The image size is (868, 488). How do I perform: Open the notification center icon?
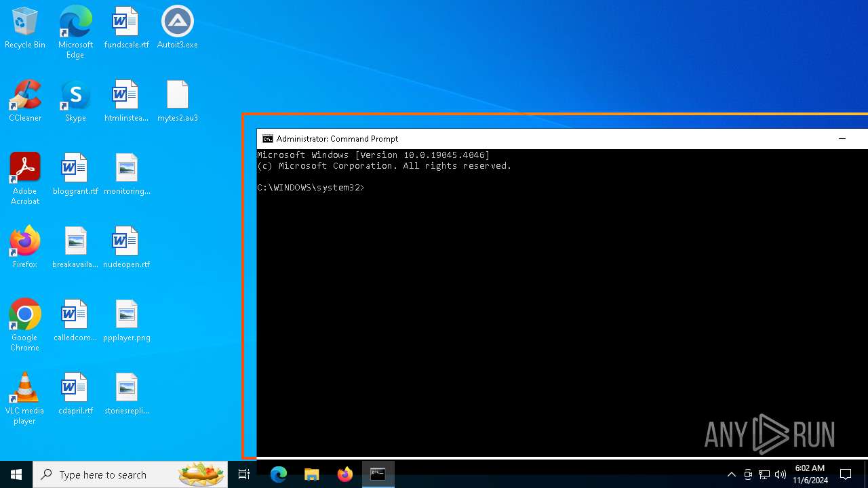tap(846, 474)
